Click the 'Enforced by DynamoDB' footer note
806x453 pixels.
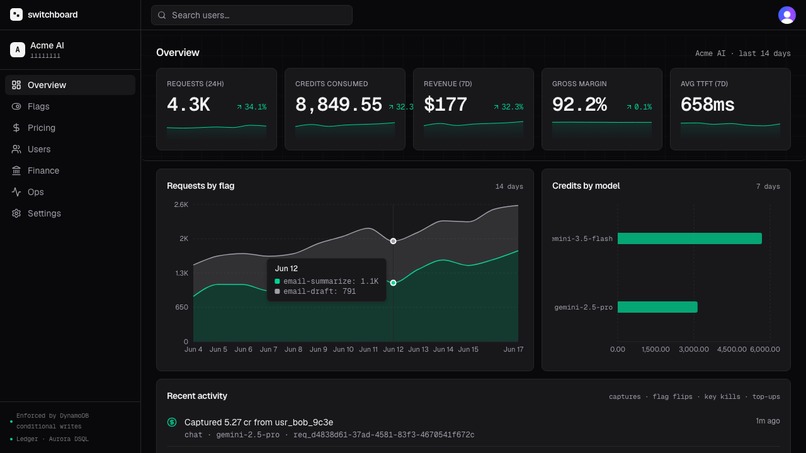(52, 421)
